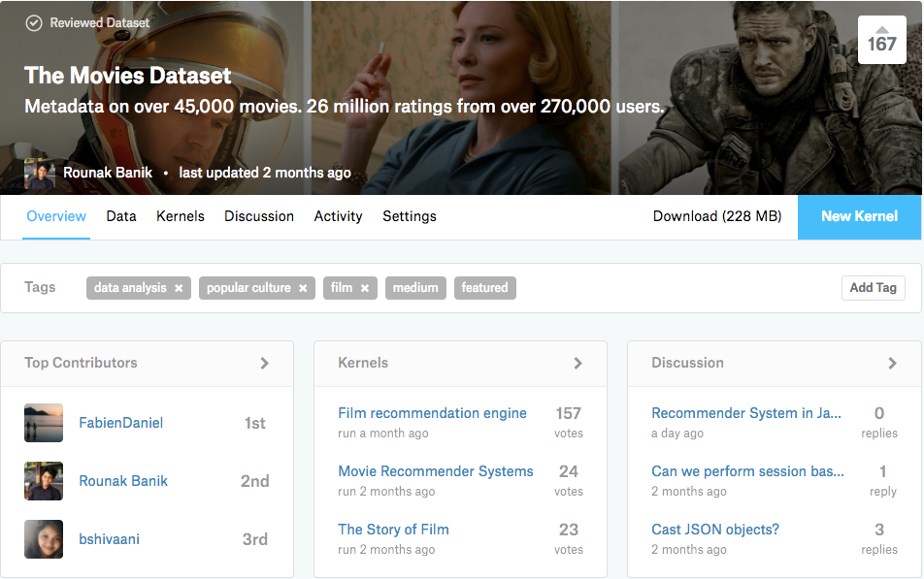924x579 pixels.
Task: Click the Add Tag button
Action: click(x=873, y=288)
